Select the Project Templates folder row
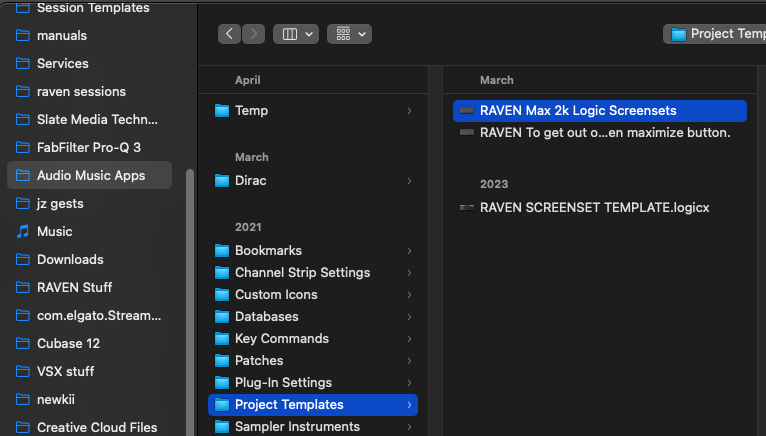Image resolution: width=766 pixels, height=436 pixels. 313,405
